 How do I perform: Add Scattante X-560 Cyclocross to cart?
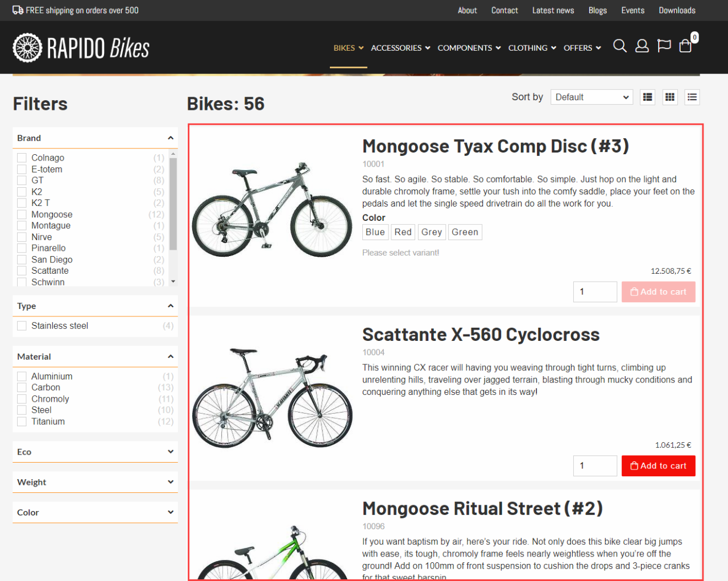pyautogui.click(x=658, y=465)
